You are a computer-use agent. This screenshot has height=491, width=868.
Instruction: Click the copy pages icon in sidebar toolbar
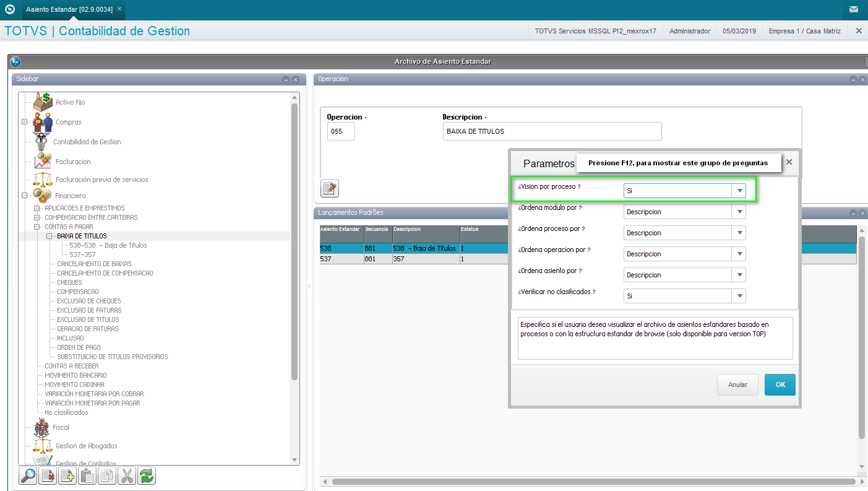[107, 476]
